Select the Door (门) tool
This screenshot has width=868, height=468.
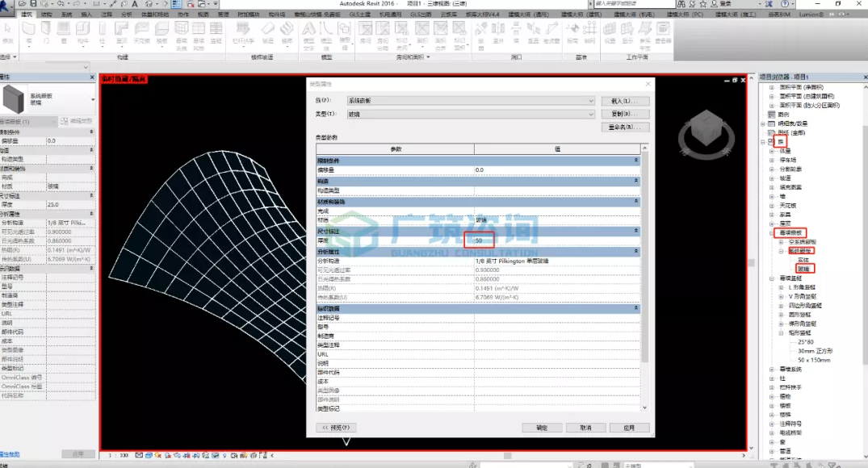46,32
